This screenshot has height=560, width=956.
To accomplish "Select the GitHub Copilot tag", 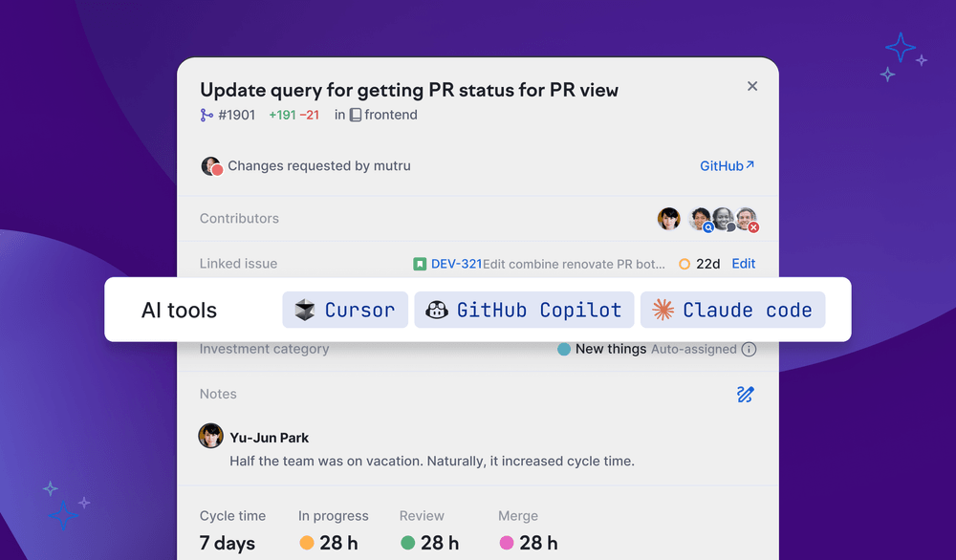I will 524,310.
